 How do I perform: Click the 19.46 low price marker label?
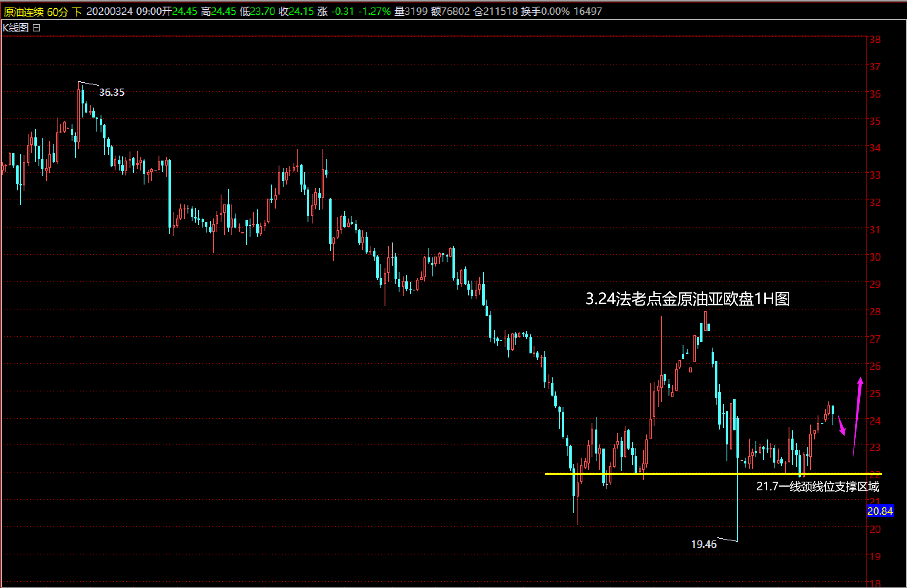pos(704,544)
